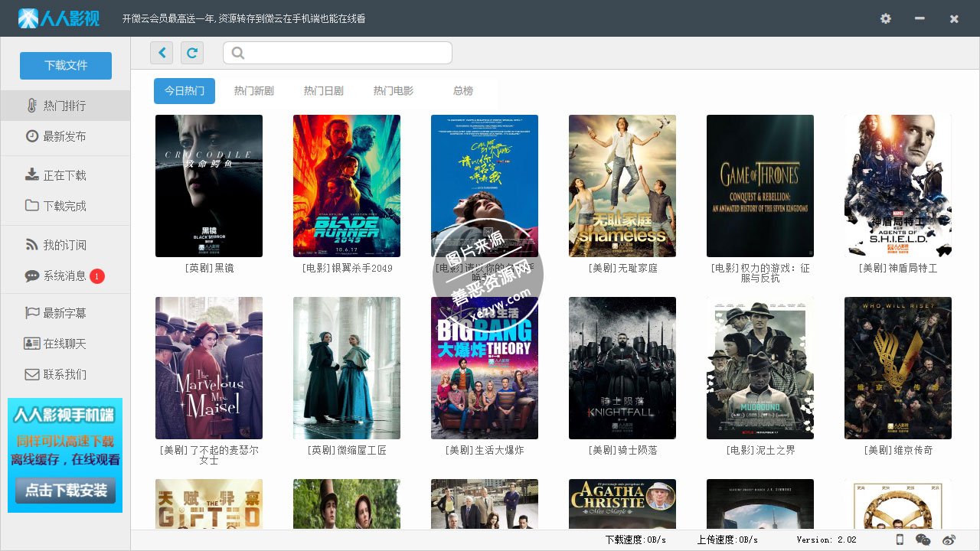This screenshot has width=980, height=551.
Task: Click the refresh button
Action: [x=192, y=53]
